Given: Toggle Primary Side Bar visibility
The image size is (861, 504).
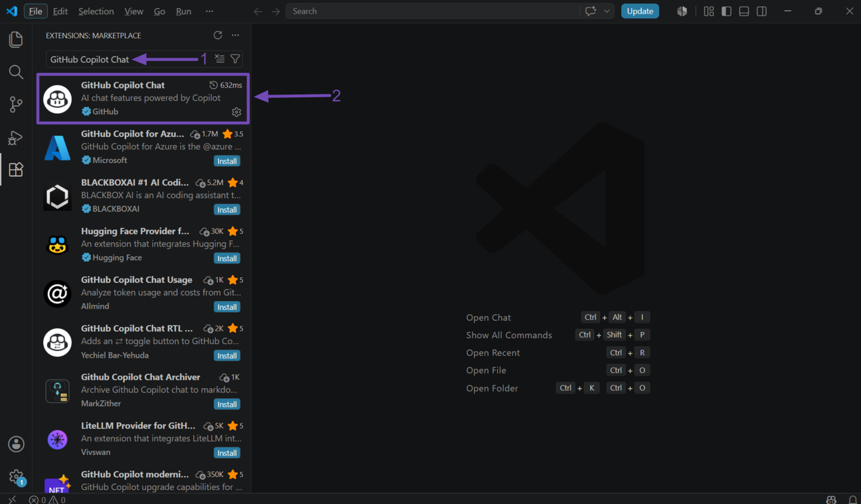Looking at the screenshot, I should tap(726, 12).
